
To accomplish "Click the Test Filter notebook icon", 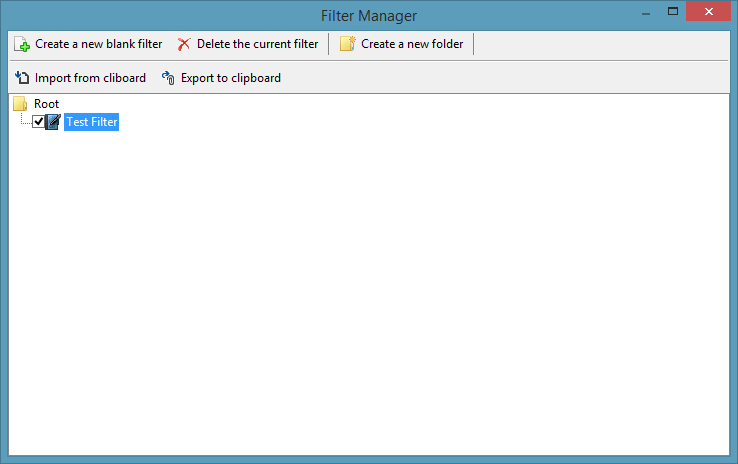I will [x=53, y=122].
